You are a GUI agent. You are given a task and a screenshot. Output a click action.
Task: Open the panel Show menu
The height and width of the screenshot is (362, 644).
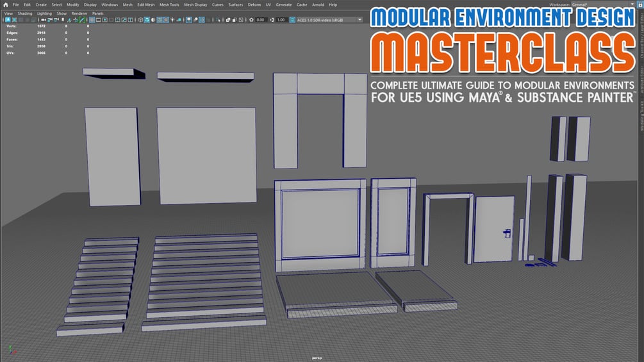(x=62, y=13)
